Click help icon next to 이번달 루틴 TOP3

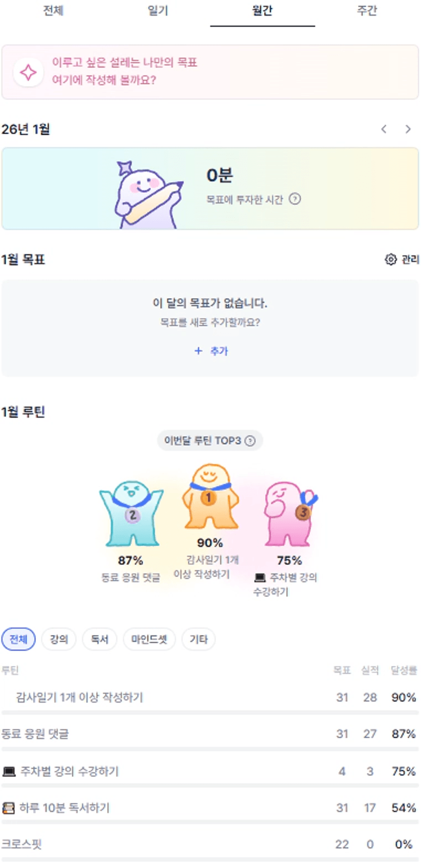(x=250, y=441)
